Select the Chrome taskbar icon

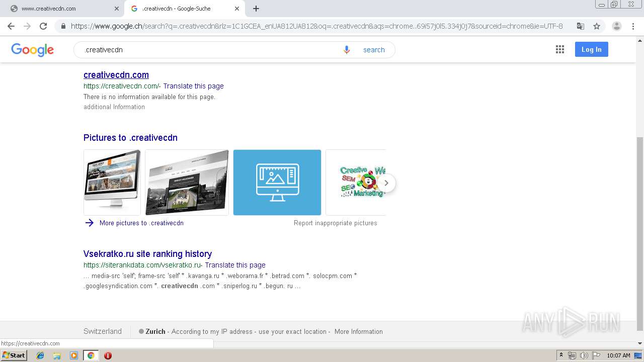[91, 355]
